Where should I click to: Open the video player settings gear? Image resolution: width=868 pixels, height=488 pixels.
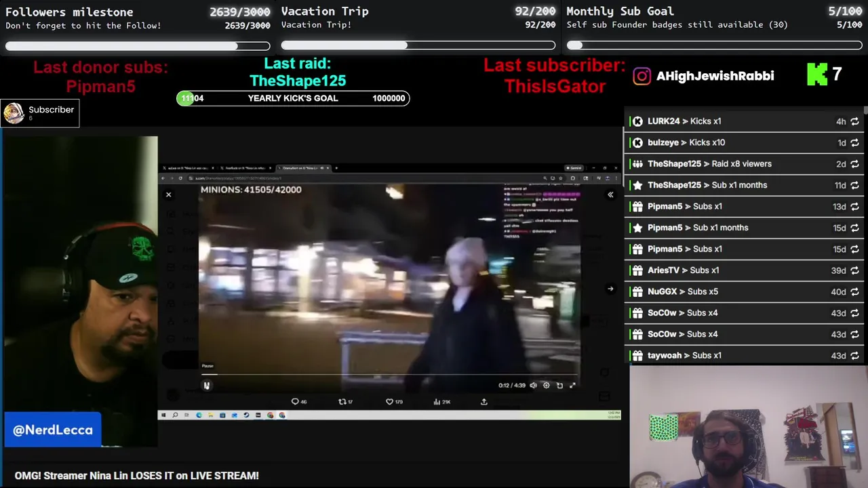pyautogui.click(x=546, y=385)
